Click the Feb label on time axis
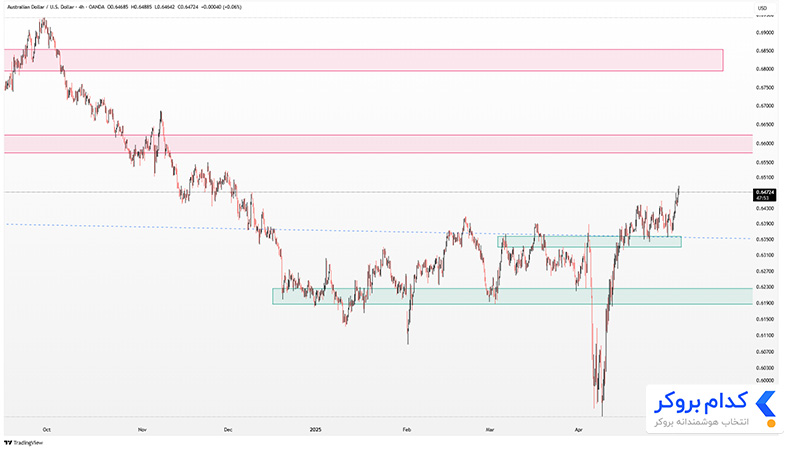The width and height of the screenshot is (800, 450). point(407,430)
